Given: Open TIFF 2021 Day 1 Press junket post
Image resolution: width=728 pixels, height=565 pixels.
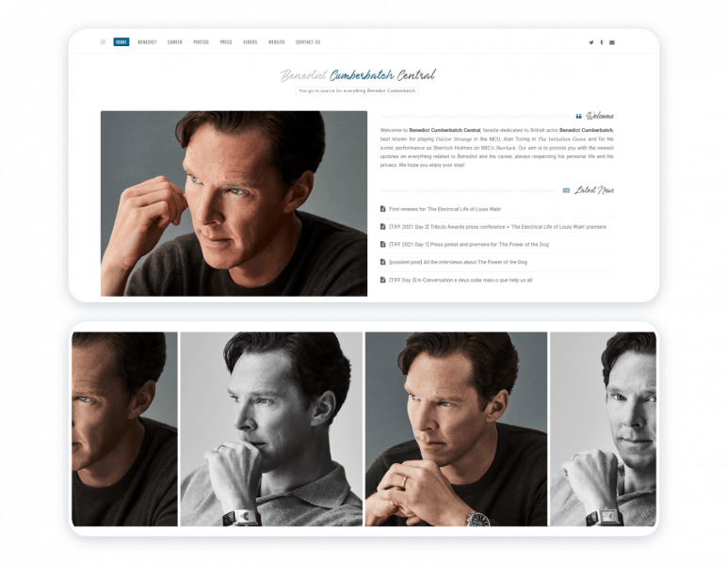Looking at the screenshot, I should [469, 244].
